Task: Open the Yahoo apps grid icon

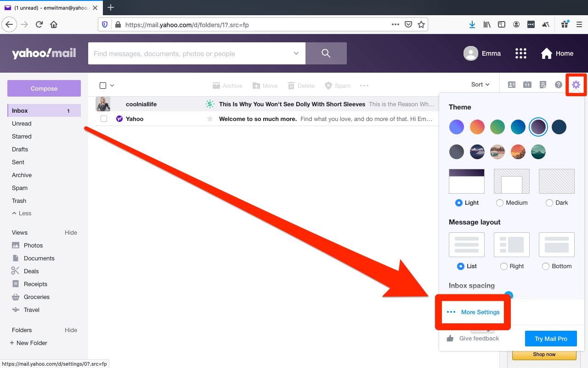Action: tap(520, 53)
